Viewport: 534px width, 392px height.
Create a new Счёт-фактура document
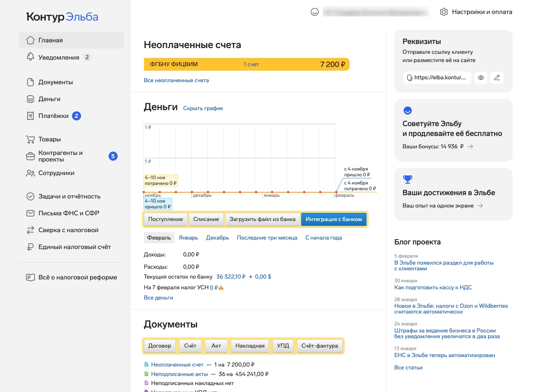(x=319, y=346)
